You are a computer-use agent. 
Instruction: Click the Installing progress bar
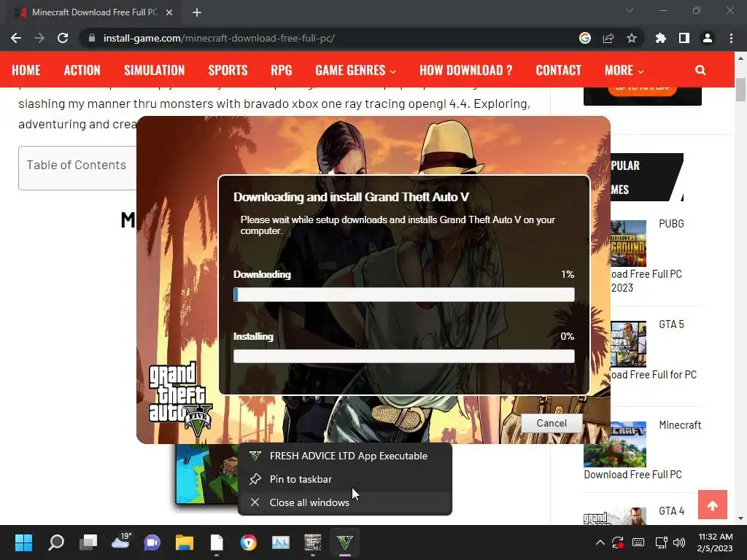click(x=404, y=356)
